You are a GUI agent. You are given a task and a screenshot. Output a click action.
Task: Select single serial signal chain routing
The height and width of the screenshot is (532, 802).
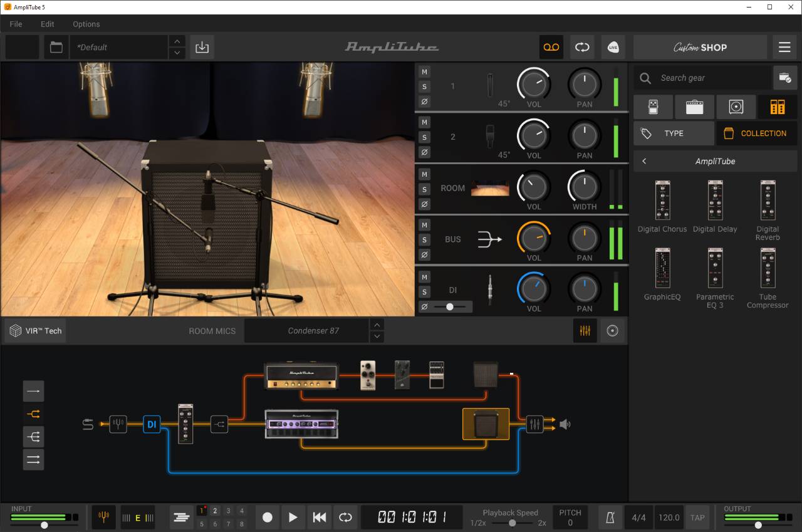pyautogui.click(x=33, y=391)
